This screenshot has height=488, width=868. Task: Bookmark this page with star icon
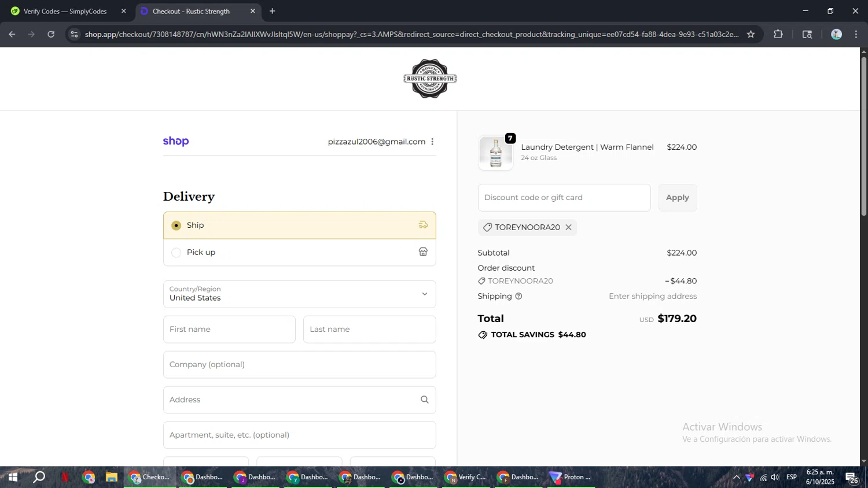pyautogui.click(x=751, y=34)
